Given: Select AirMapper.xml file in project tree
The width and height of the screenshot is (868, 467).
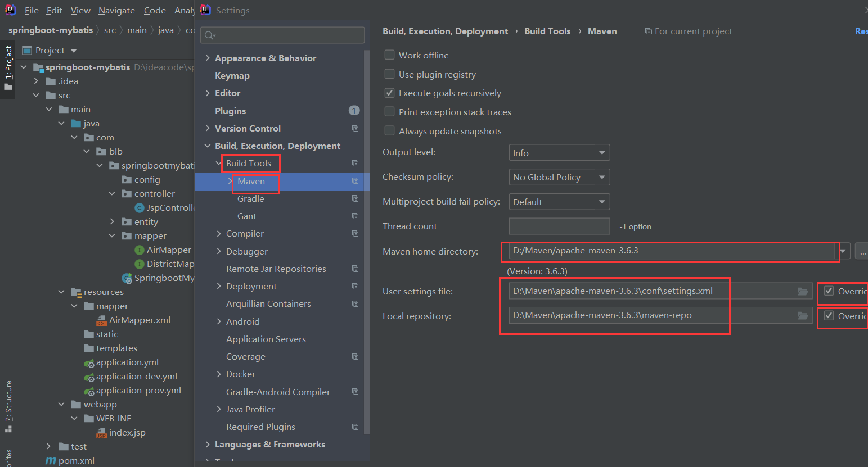Looking at the screenshot, I should tap(133, 320).
